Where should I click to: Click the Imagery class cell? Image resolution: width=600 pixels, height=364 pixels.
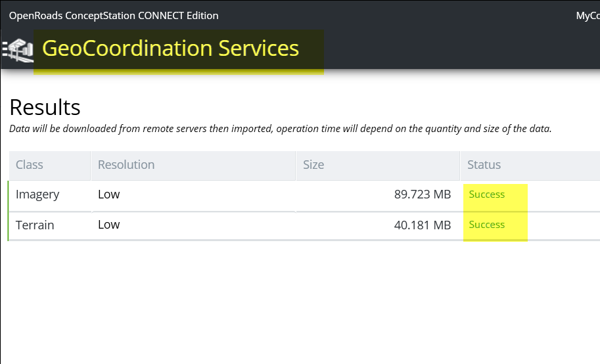pyautogui.click(x=37, y=194)
